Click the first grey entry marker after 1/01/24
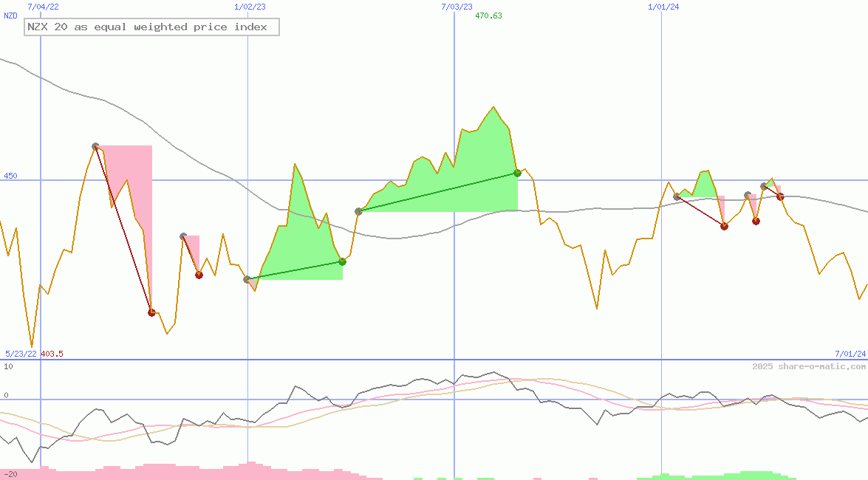Viewport: 868px width, 480px height. (x=677, y=196)
